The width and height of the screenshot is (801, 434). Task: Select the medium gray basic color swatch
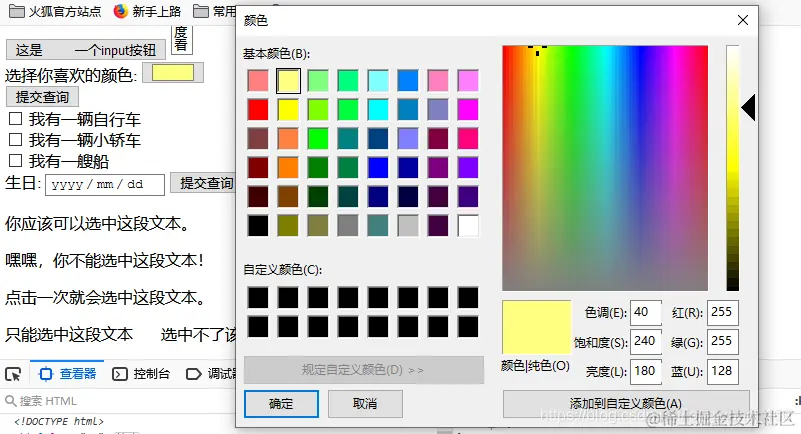click(x=348, y=226)
